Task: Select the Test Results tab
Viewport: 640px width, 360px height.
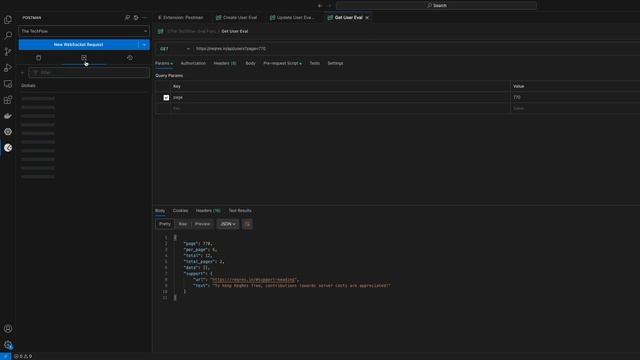Action: point(240,211)
